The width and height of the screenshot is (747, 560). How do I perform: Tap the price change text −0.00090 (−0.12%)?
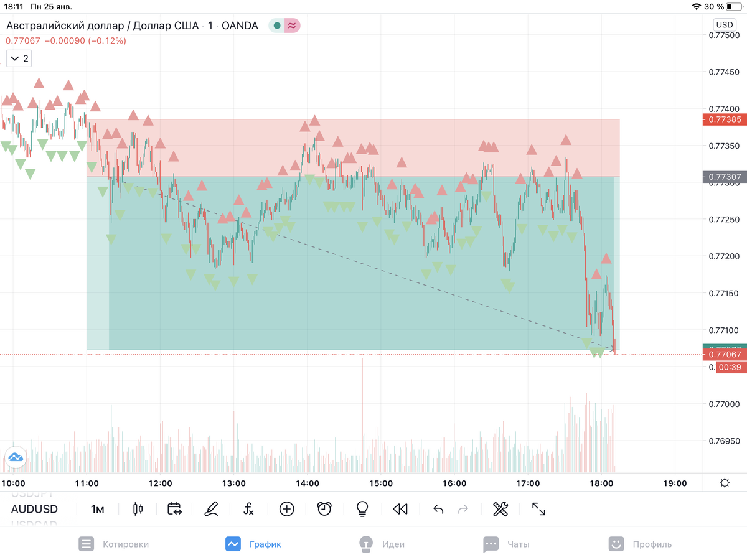point(85,40)
